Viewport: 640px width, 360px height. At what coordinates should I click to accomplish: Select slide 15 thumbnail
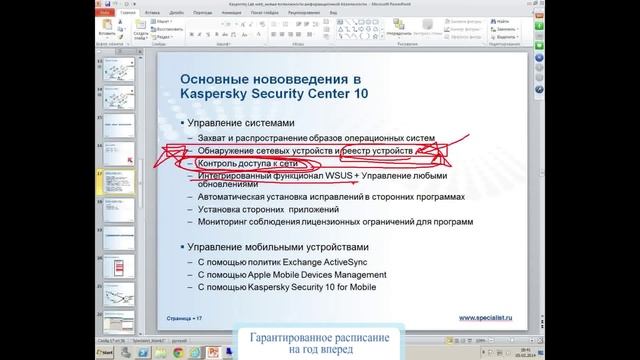119,126
